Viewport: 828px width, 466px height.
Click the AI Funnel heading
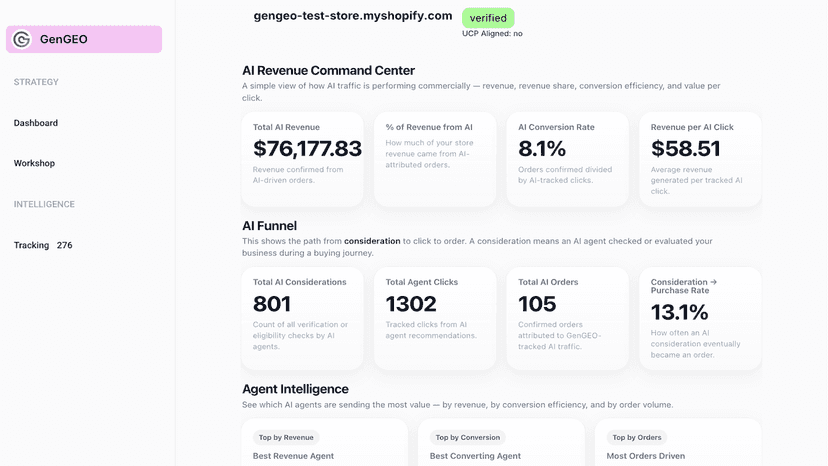(269, 226)
